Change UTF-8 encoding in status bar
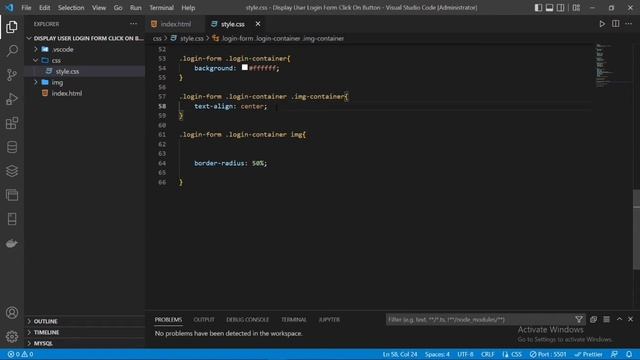The image size is (640, 360). point(465,354)
